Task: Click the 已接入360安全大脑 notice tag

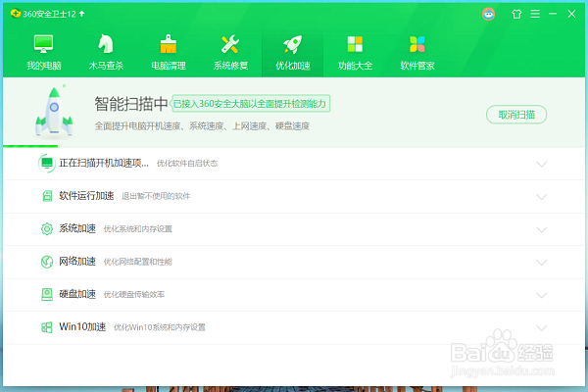Action: 251,104
